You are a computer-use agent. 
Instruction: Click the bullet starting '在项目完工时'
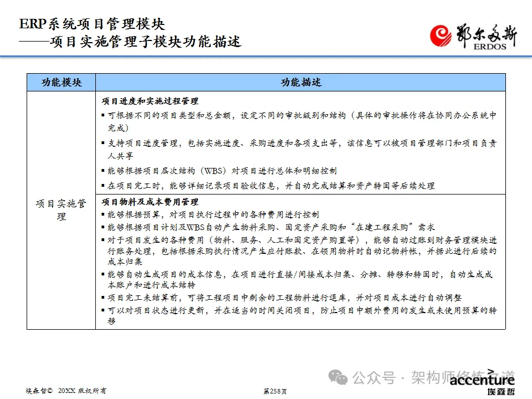click(268, 186)
